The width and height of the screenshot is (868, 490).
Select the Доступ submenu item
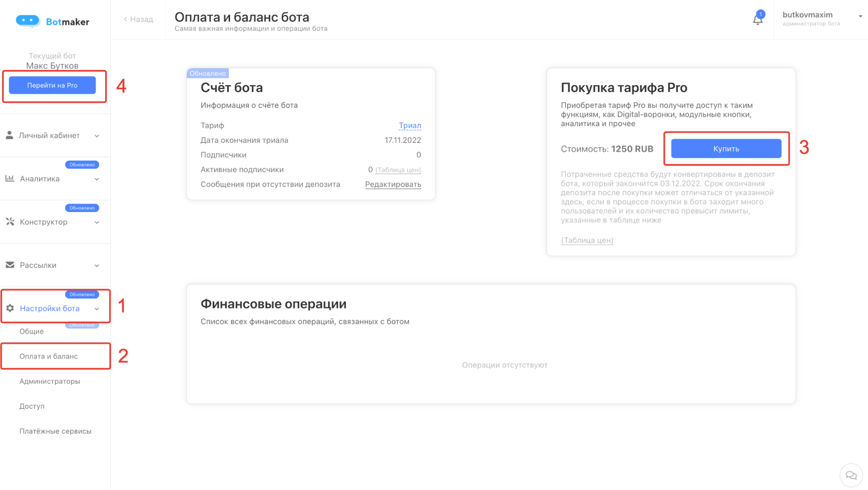pos(32,406)
